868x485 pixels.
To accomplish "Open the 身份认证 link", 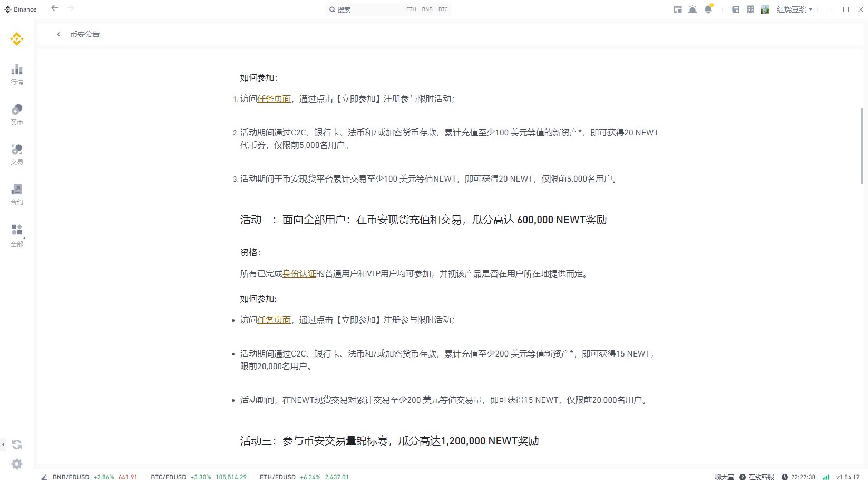I will (x=299, y=274).
